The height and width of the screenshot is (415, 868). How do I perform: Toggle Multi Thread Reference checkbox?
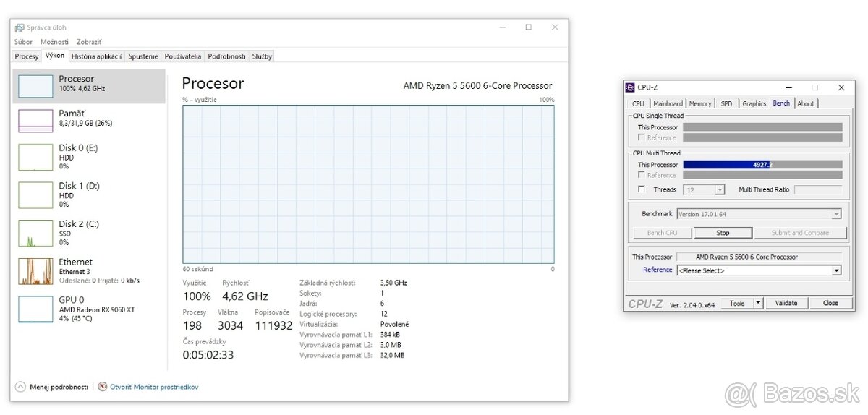(x=642, y=175)
